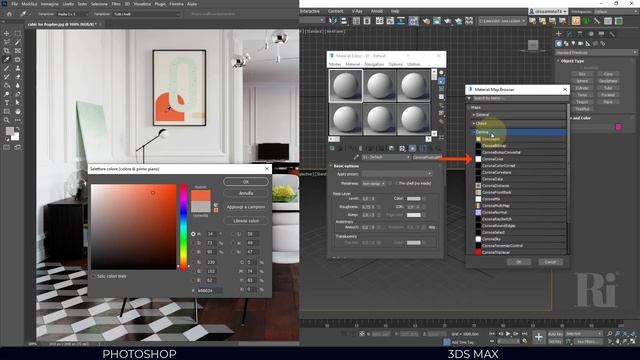This screenshot has height=360, width=640.
Task: Select the Crop tool in Photoshop
Action: point(7,51)
